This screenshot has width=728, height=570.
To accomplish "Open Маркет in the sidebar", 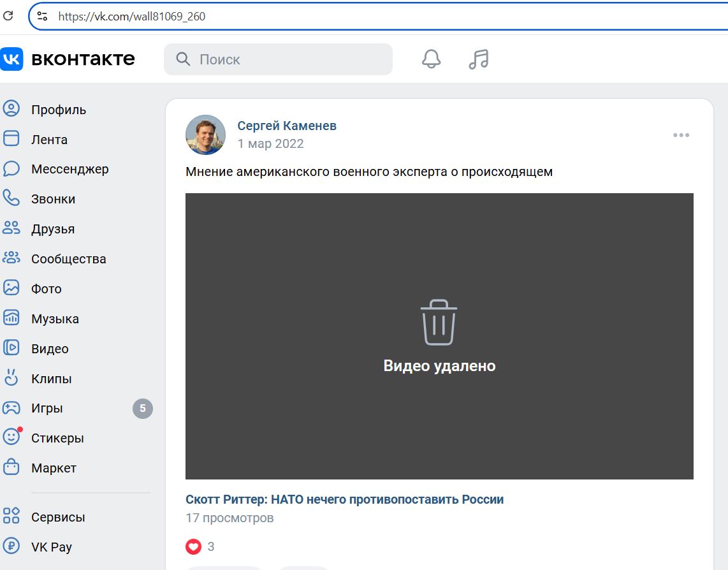I will (x=54, y=468).
